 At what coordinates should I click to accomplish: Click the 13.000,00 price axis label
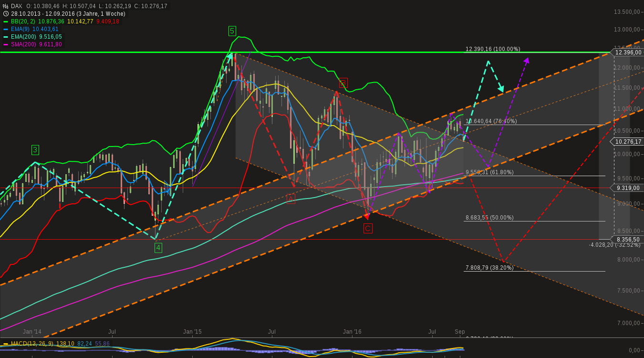[x=627, y=30]
